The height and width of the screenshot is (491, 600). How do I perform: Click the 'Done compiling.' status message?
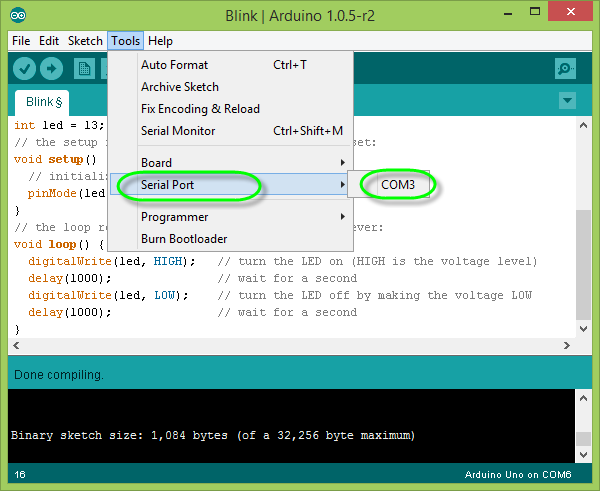coord(59,375)
